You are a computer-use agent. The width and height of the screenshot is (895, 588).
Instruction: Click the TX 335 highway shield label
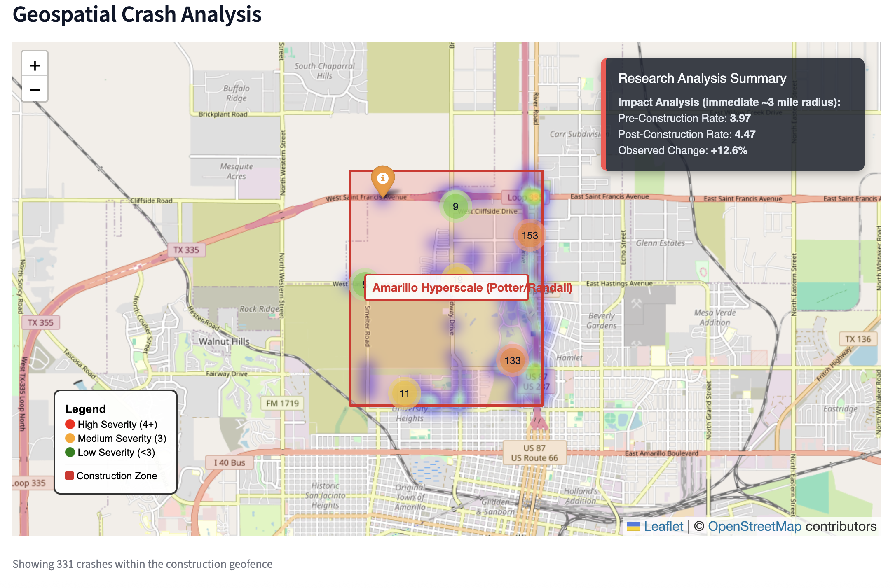[x=186, y=250]
